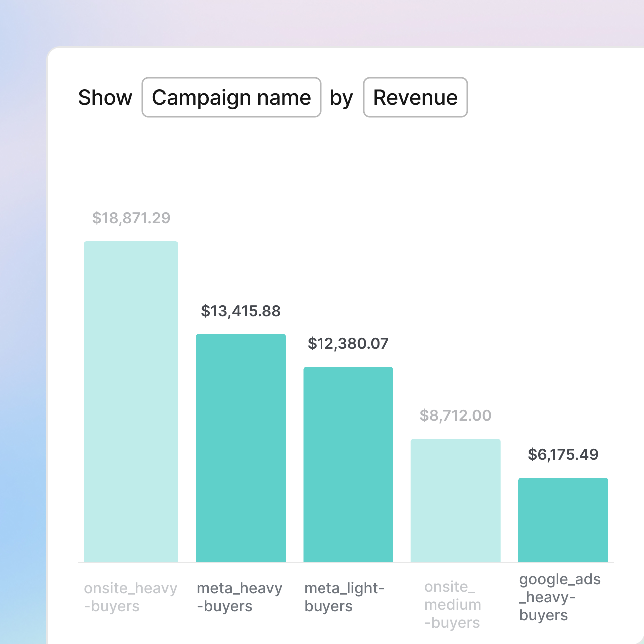Select the $12,380.07 value label
Screen dimensions: 644x644
coord(348,344)
